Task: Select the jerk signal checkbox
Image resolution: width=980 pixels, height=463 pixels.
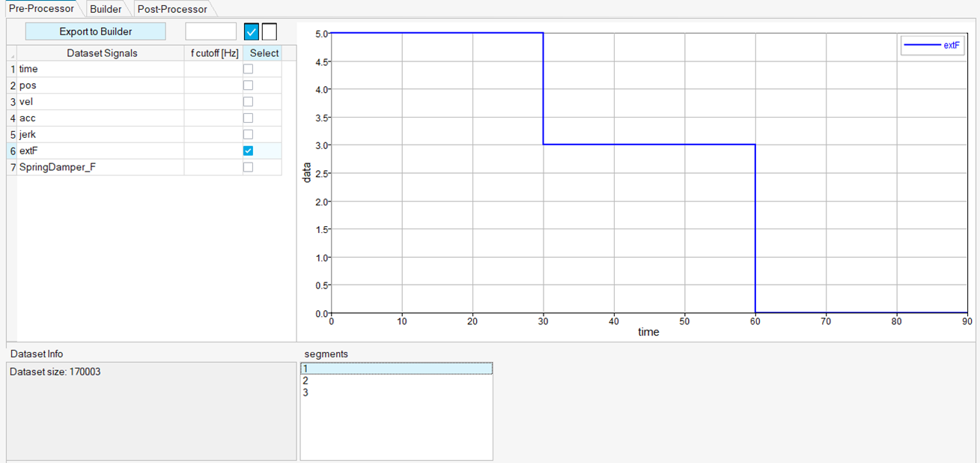Action: point(248,134)
